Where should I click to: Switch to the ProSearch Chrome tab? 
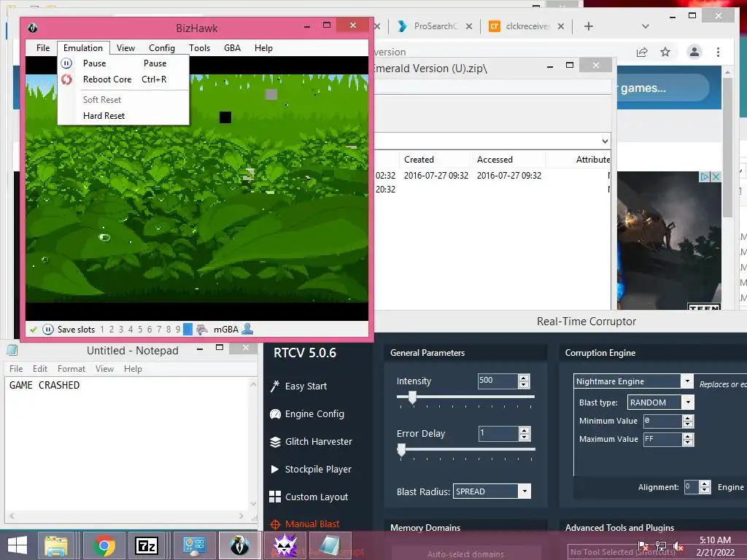click(x=435, y=26)
